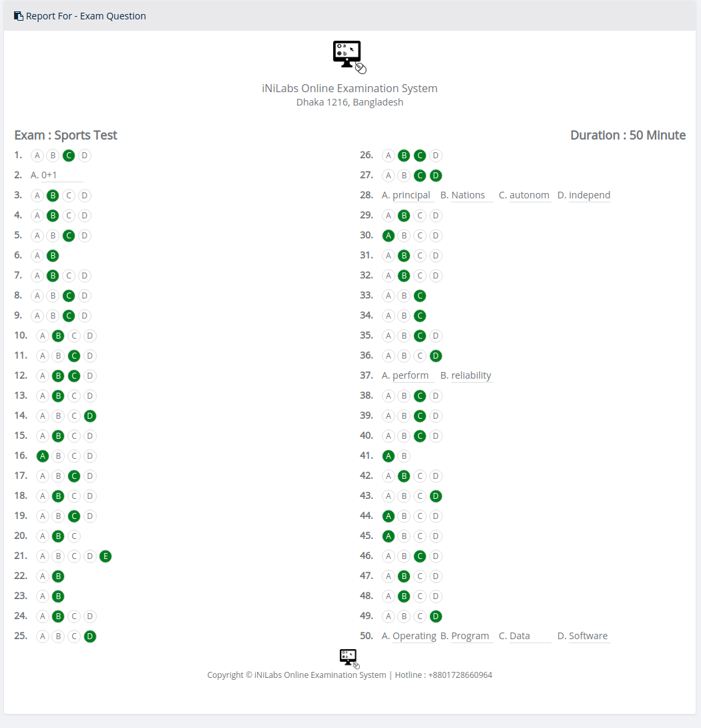Image resolution: width=701 pixels, height=728 pixels.
Task: Choose option C for question 20
Action: 74,536
